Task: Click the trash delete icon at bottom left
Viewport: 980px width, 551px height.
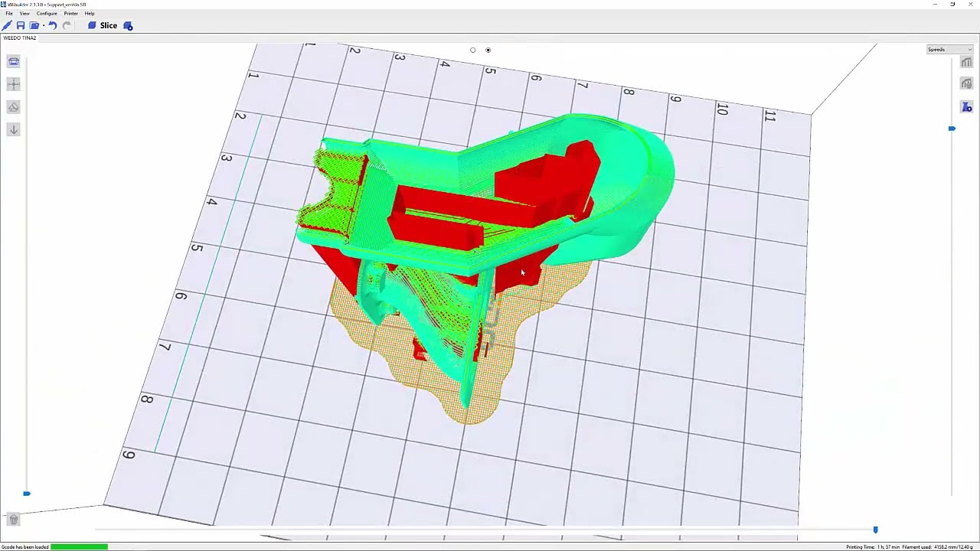Action: click(x=13, y=520)
